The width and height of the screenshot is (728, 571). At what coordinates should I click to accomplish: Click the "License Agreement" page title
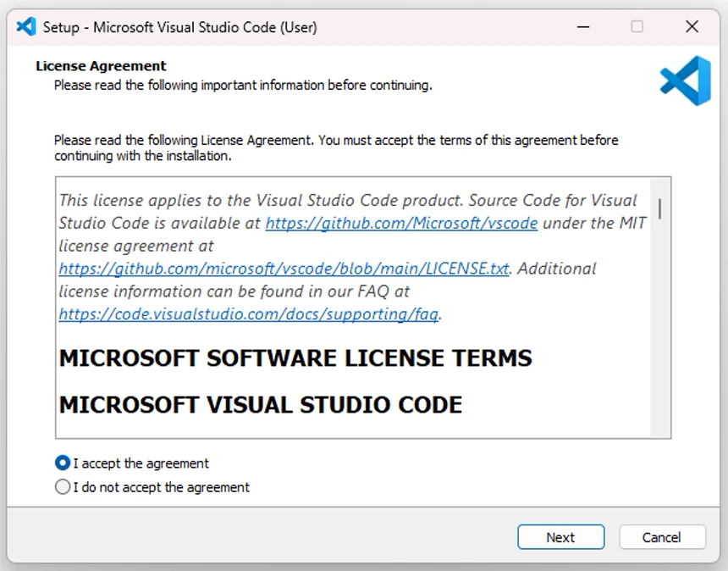click(101, 66)
